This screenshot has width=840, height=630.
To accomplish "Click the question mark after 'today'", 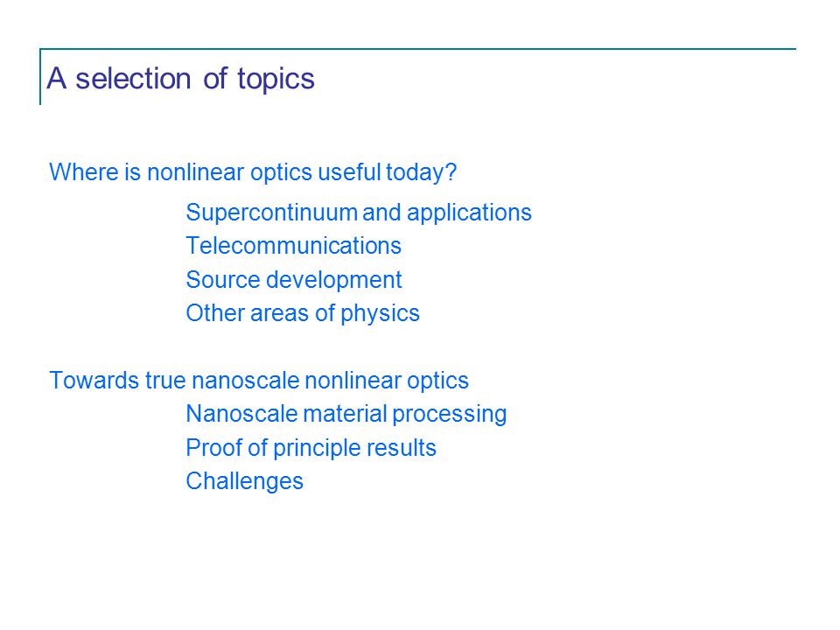I will point(451,172).
